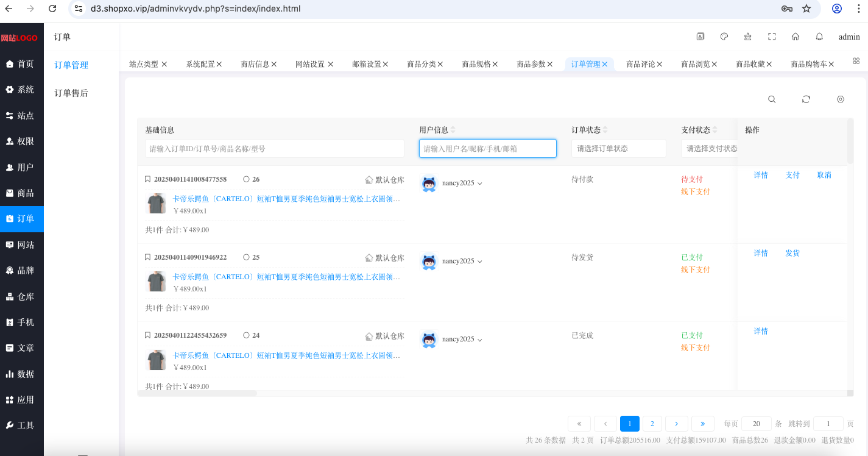Image resolution: width=868 pixels, height=456 pixels.
Task: Reload the browser page
Action: click(52, 9)
